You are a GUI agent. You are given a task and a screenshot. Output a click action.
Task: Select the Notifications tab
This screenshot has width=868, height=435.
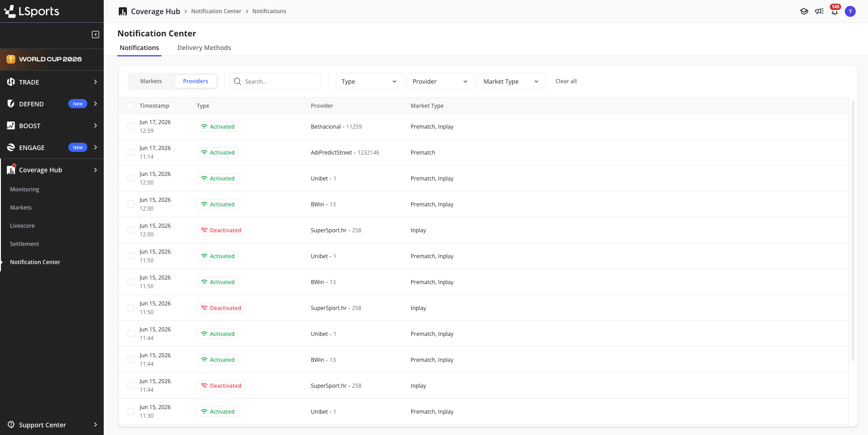[x=139, y=48]
